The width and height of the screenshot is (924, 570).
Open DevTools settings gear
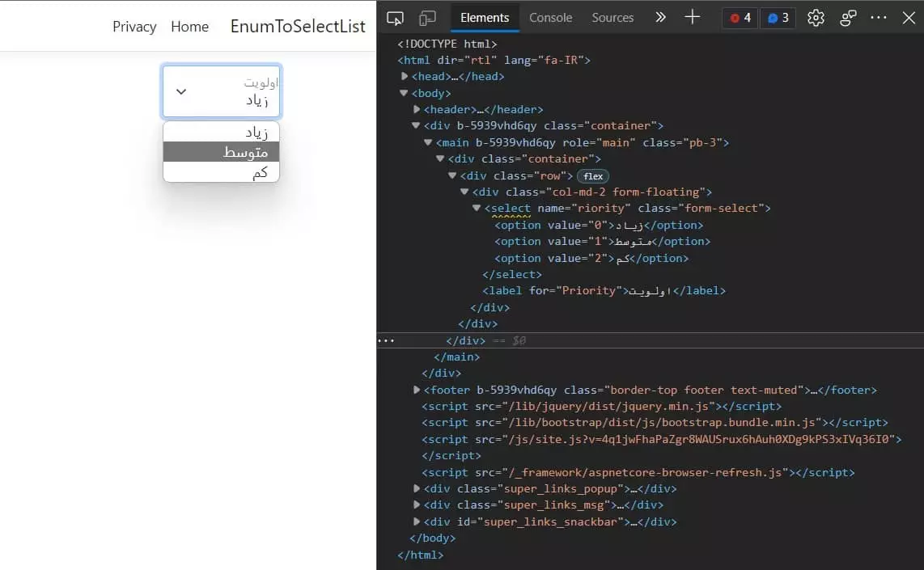pos(816,18)
